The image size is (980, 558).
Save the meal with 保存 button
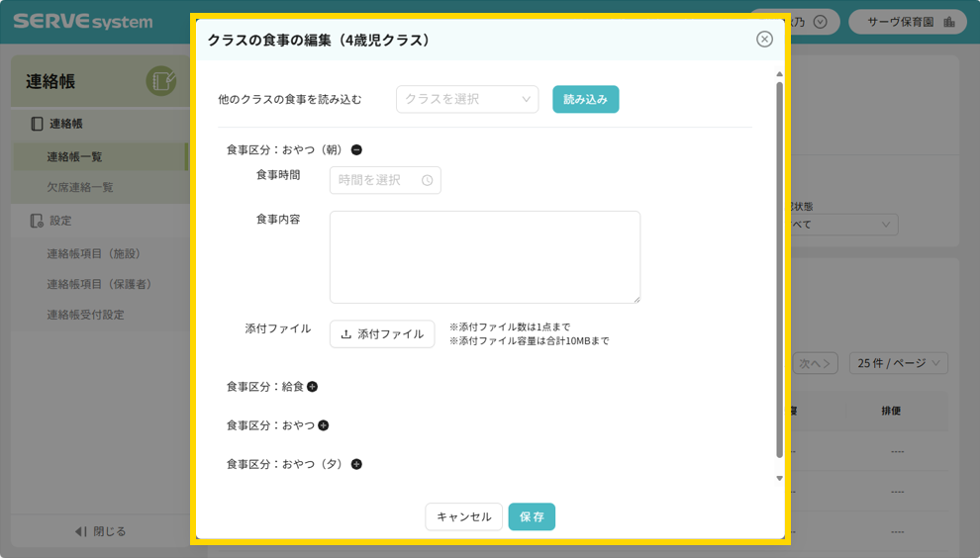click(532, 516)
